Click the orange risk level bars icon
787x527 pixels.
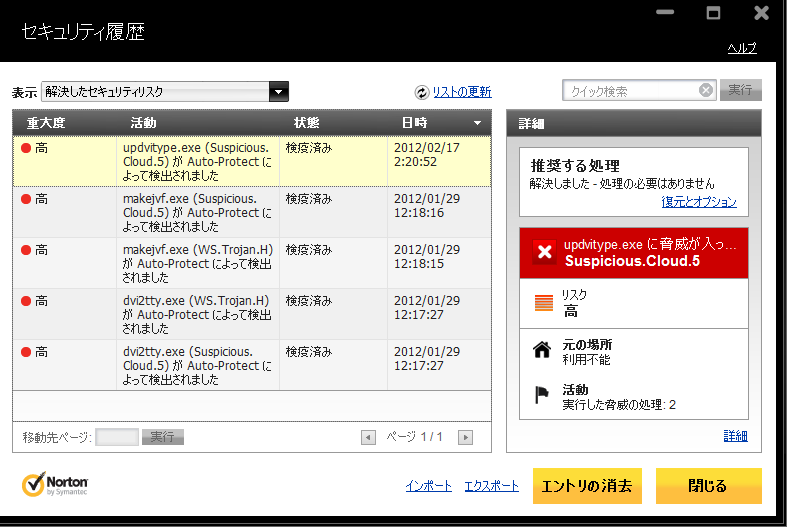click(x=544, y=303)
